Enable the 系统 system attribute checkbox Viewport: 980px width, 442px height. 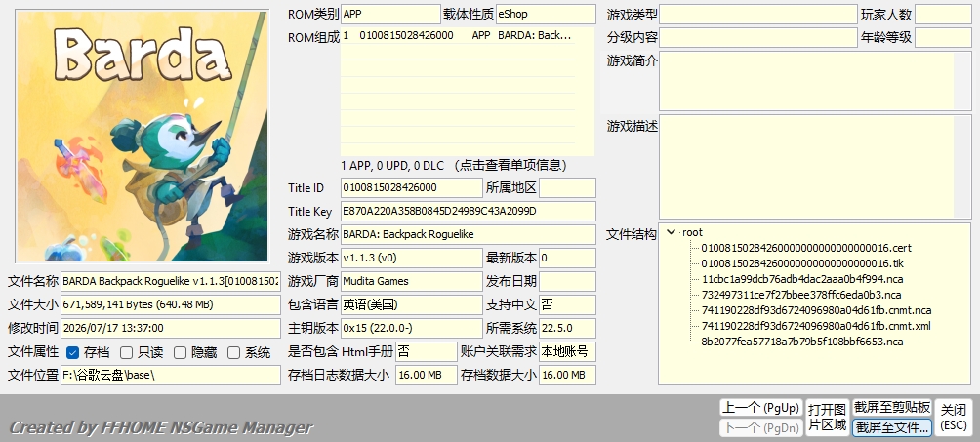tap(233, 352)
